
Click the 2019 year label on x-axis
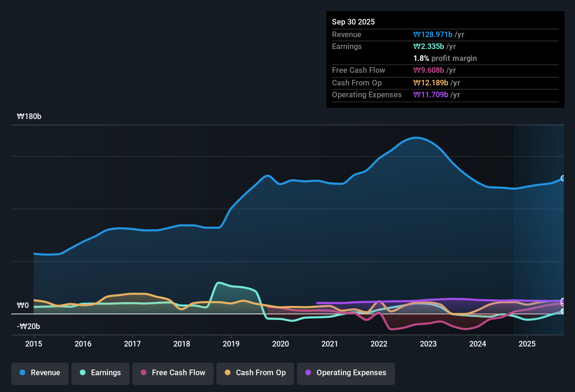(231, 344)
